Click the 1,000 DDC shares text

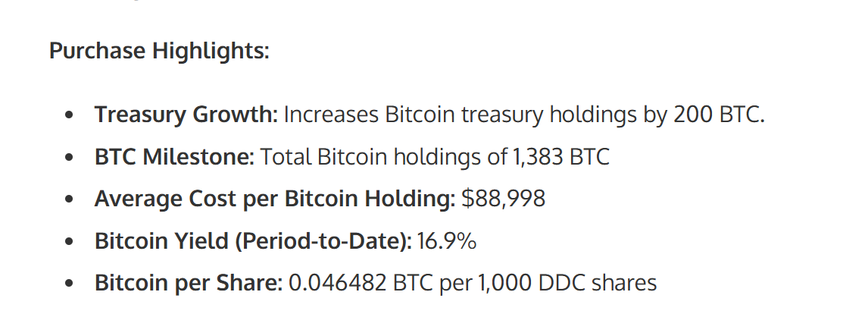point(567,283)
